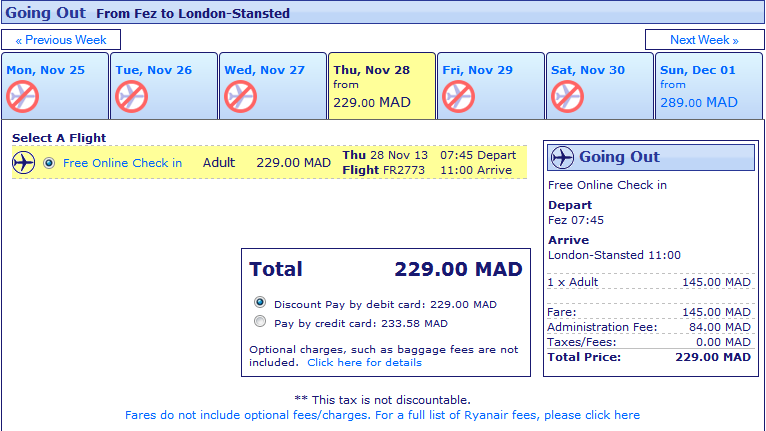Switch to the Sun, Dec 01 tab

click(x=708, y=86)
